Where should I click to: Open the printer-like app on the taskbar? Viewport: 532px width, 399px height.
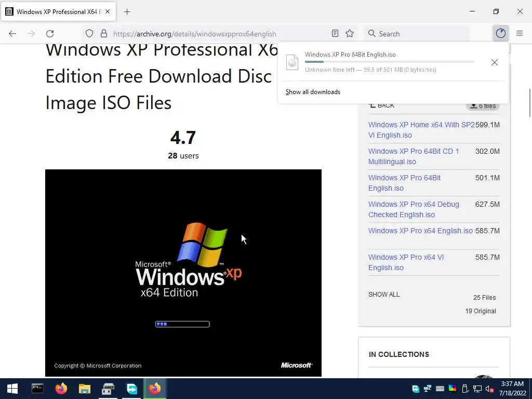[108, 389]
